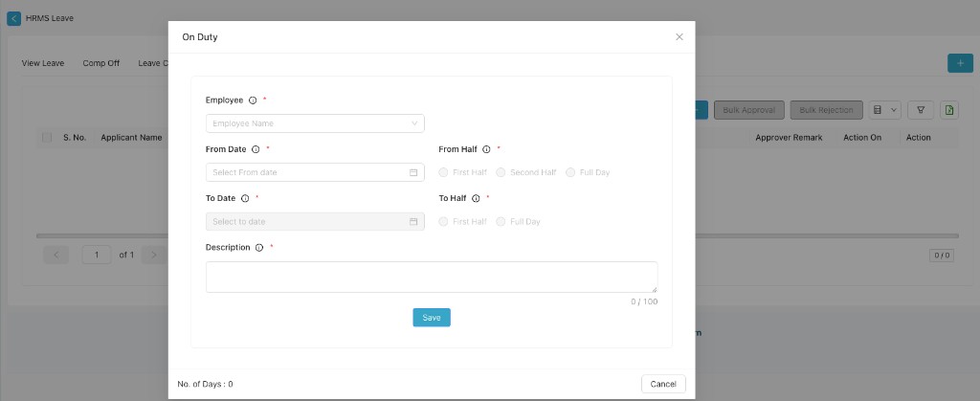This screenshot has width=980, height=401.
Task: Open the filter funnel icon
Action: point(921,110)
